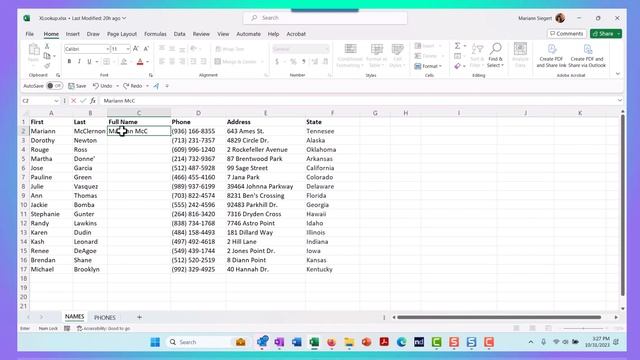Decrease font size with the small A
This screenshot has height=360, width=640.
pos(146,49)
